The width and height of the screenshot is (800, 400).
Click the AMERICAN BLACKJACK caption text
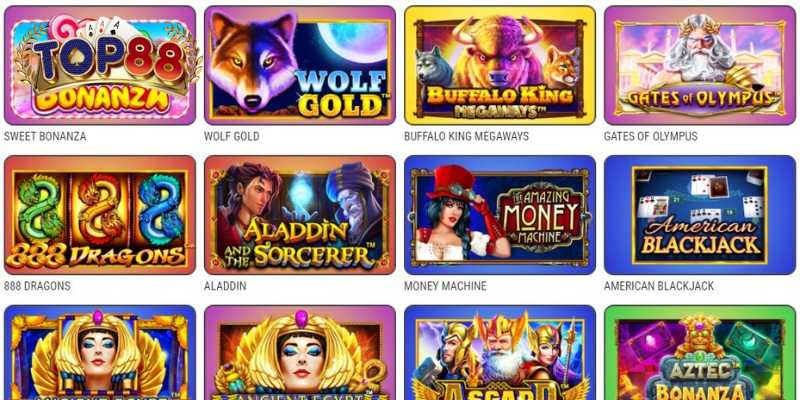pyautogui.click(x=659, y=286)
